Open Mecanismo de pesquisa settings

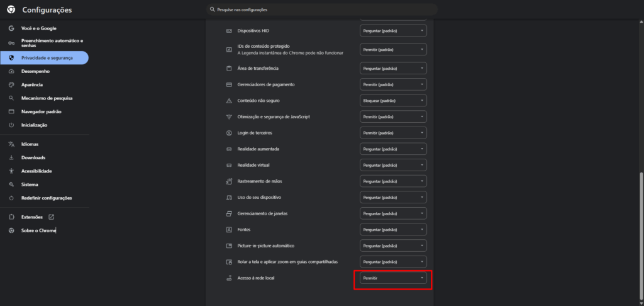coord(47,98)
